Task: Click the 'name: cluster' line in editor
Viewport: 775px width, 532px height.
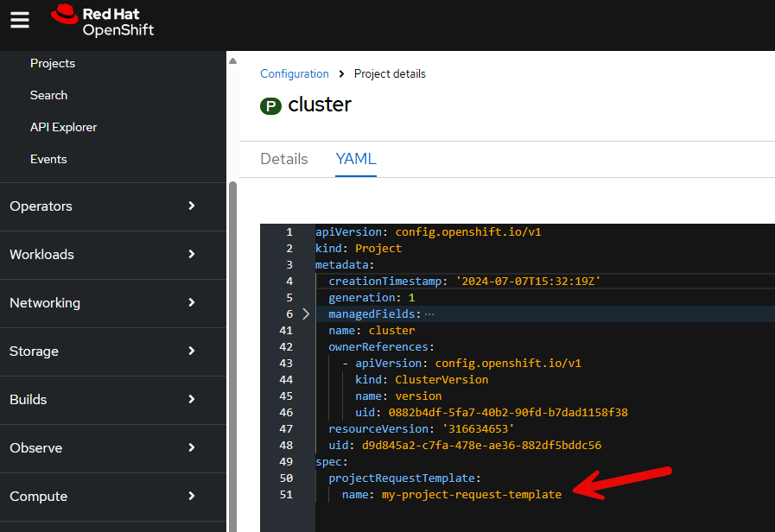Action: 372,331
